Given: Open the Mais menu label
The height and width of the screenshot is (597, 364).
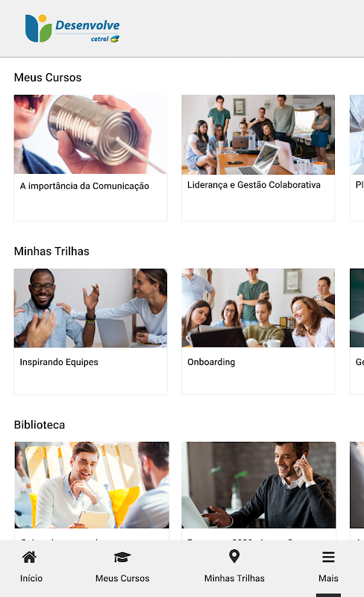Looking at the screenshot, I should coord(328,578).
